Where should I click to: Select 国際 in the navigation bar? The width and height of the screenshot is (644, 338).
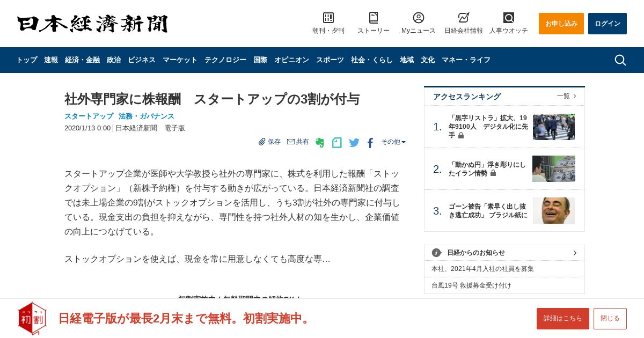pyautogui.click(x=260, y=60)
